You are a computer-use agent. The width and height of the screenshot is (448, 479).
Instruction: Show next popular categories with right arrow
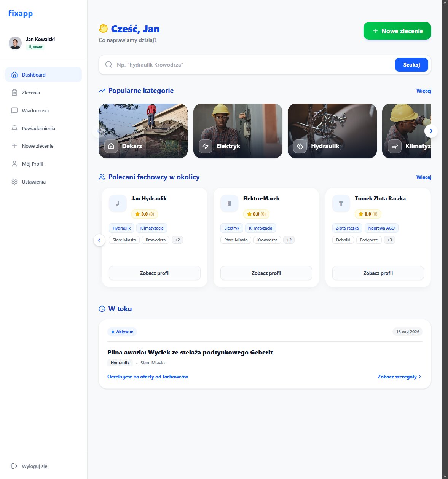tap(431, 131)
